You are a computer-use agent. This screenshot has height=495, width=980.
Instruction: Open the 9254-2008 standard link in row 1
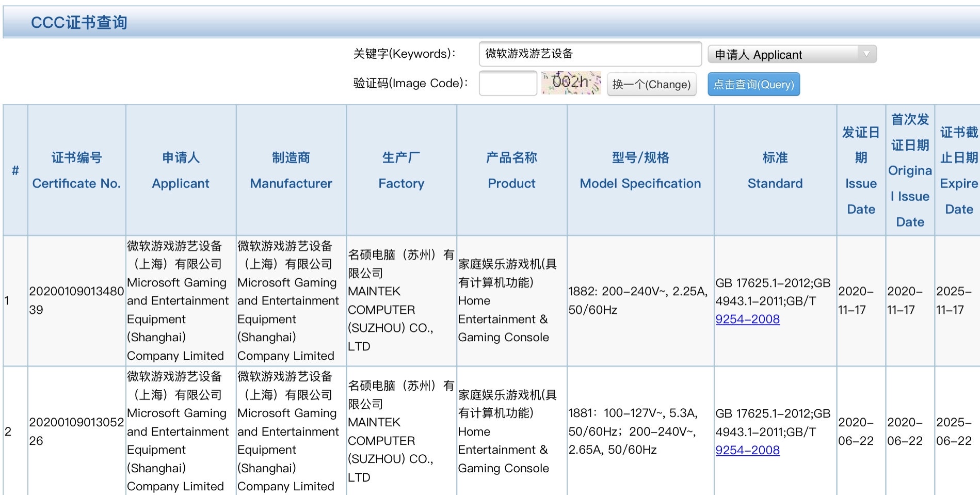[747, 319]
